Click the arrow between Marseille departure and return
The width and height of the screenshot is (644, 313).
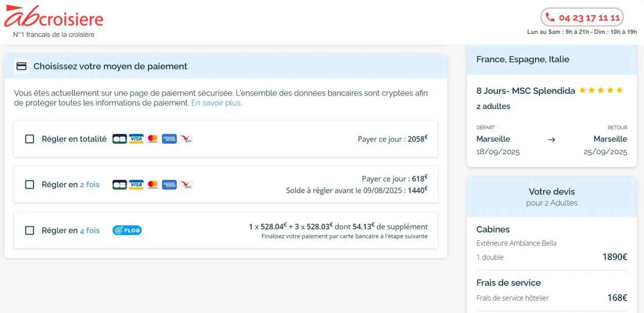551,140
